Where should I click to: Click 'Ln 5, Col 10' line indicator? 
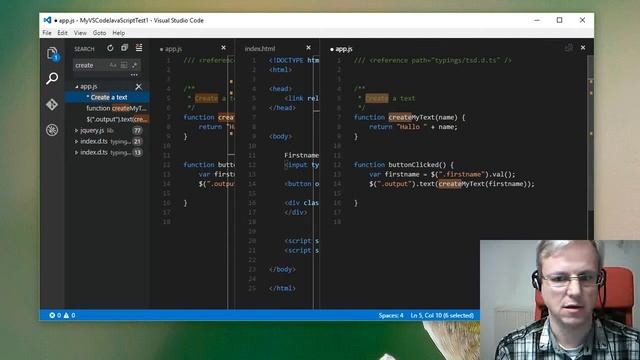tap(442, 315)
